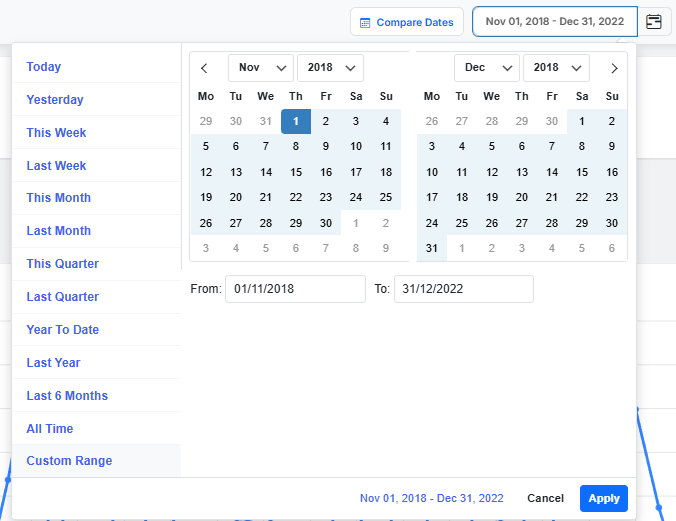Pick the Year To Date option

[63, 330]
